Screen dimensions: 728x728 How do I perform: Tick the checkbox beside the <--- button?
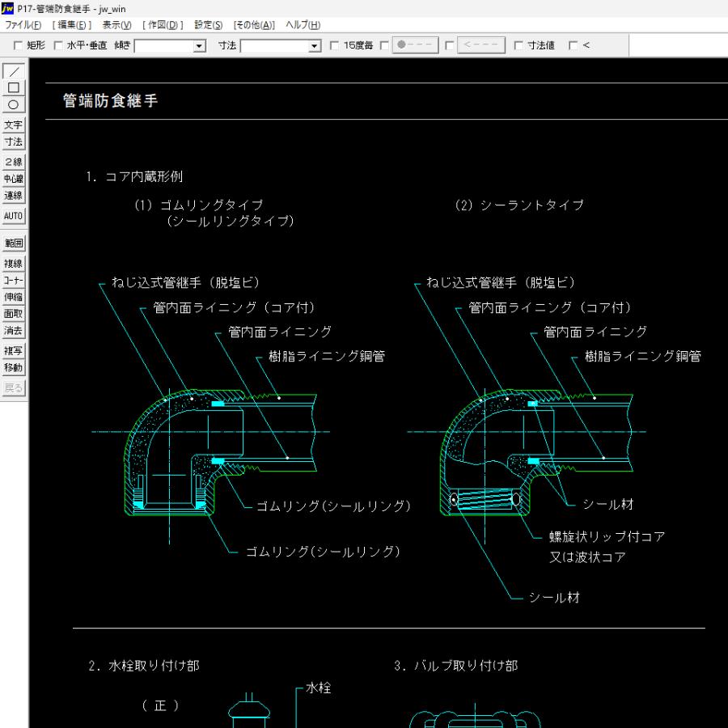(449, 45)
